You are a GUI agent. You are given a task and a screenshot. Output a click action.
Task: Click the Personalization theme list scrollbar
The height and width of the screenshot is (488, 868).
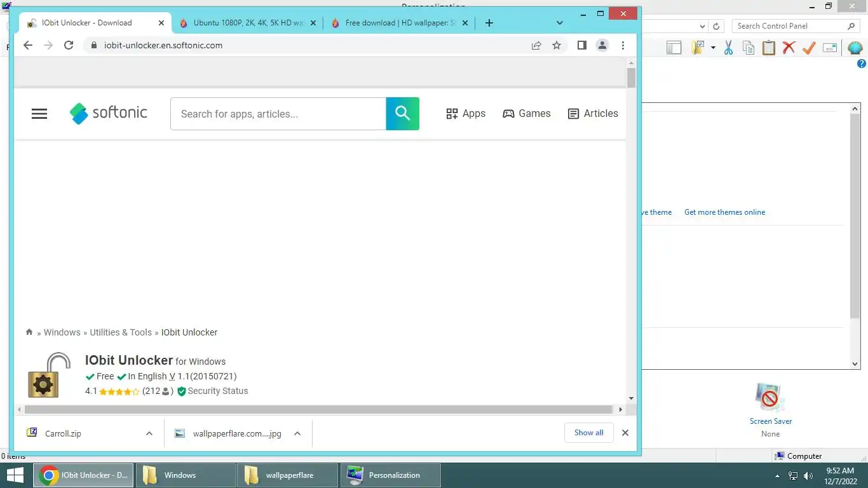pyautogui.click(x=855, y=216)
